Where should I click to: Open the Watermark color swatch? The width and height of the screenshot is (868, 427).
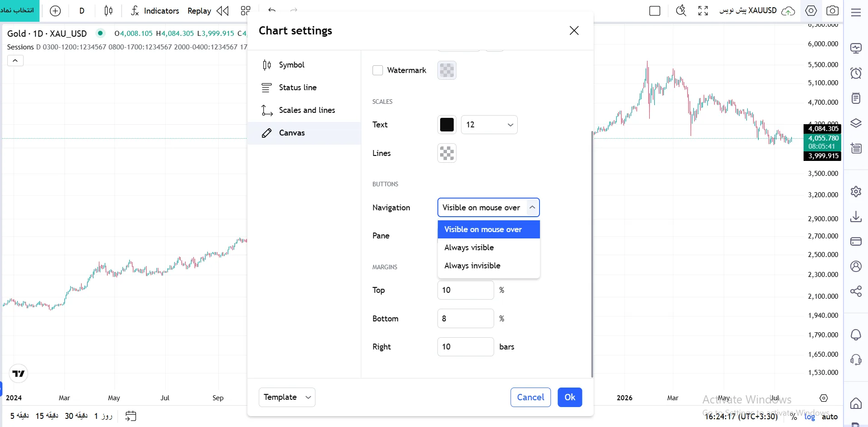[446, 70]
